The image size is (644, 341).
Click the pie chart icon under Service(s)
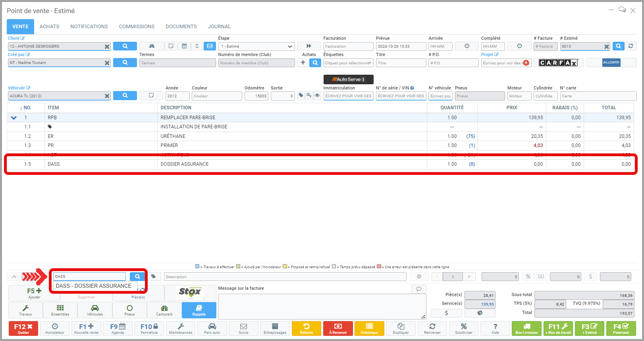point(480,313)
